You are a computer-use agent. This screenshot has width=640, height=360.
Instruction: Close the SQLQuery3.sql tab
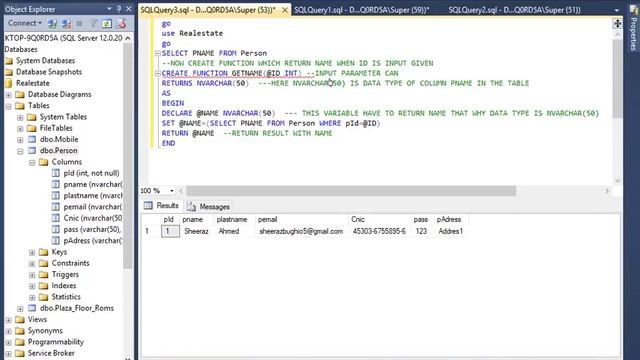285,10
